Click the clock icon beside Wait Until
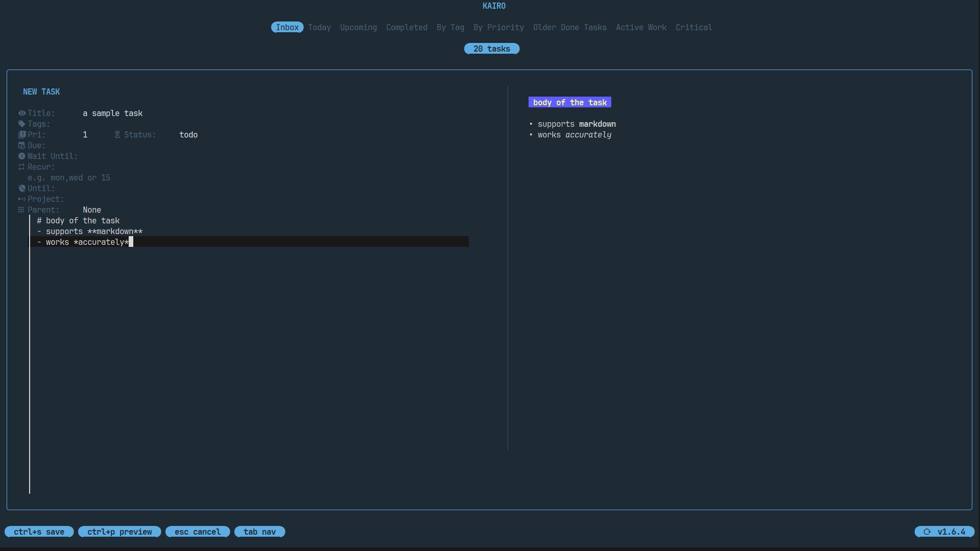The width and height of the screenshot is (980, 551). (22, 156)
